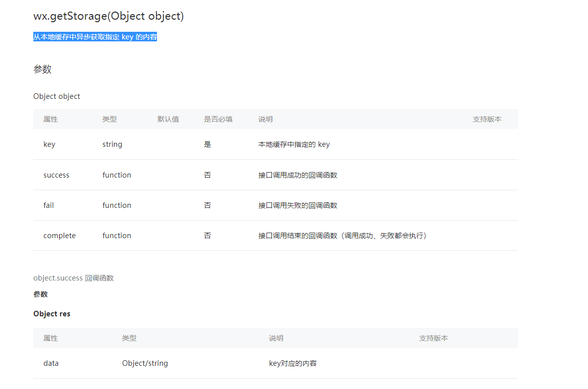
Task: Click the Object/string type cell
Action: coord(145,363)
